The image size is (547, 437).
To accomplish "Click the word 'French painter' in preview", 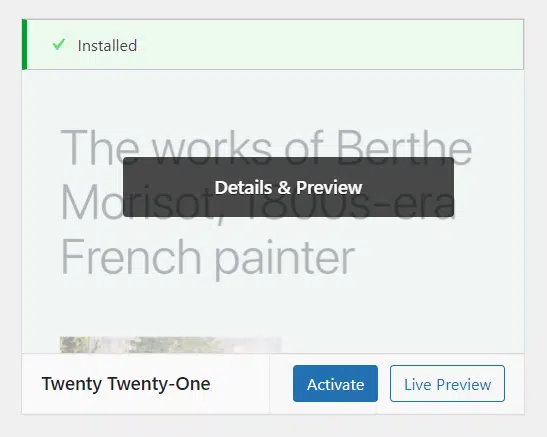I will [x=208, y=257].
